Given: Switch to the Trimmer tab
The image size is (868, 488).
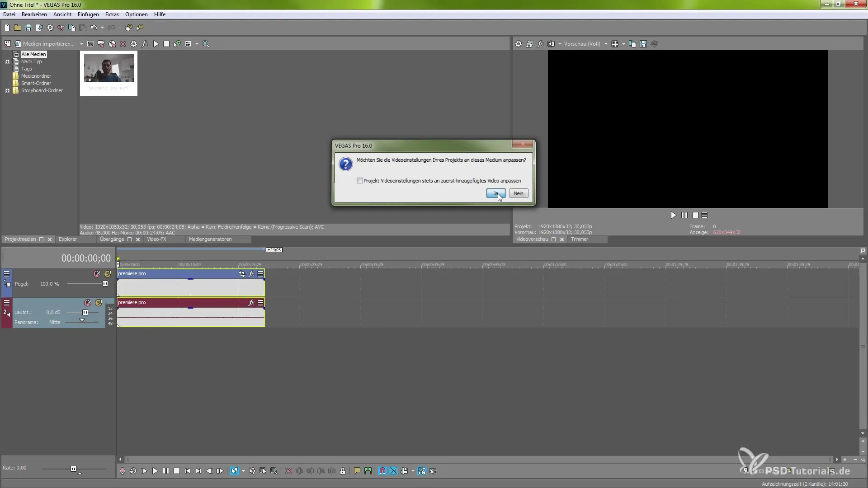Looking at the screenshot, I should click(580, 239).
